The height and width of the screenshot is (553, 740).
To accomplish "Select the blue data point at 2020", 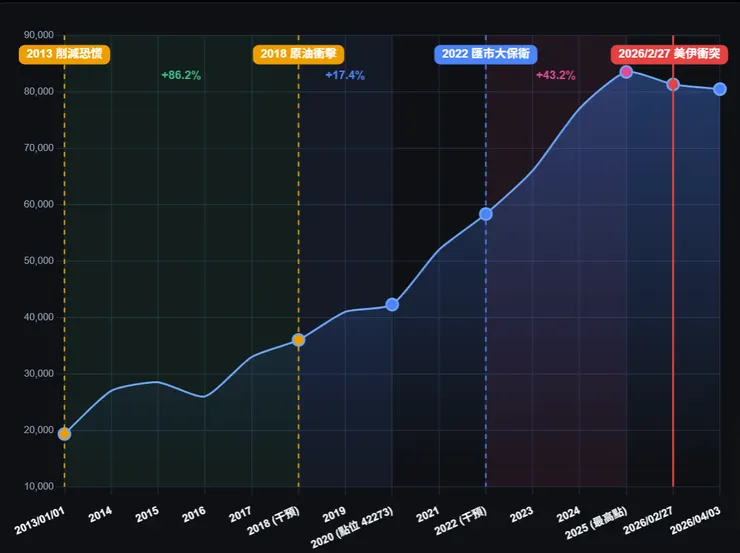I will 392,304.
